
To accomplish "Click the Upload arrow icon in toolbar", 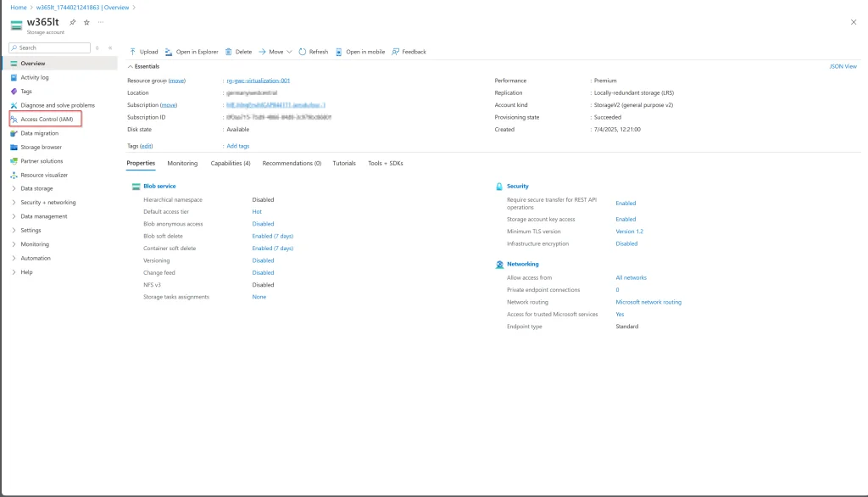I will 133,52.
